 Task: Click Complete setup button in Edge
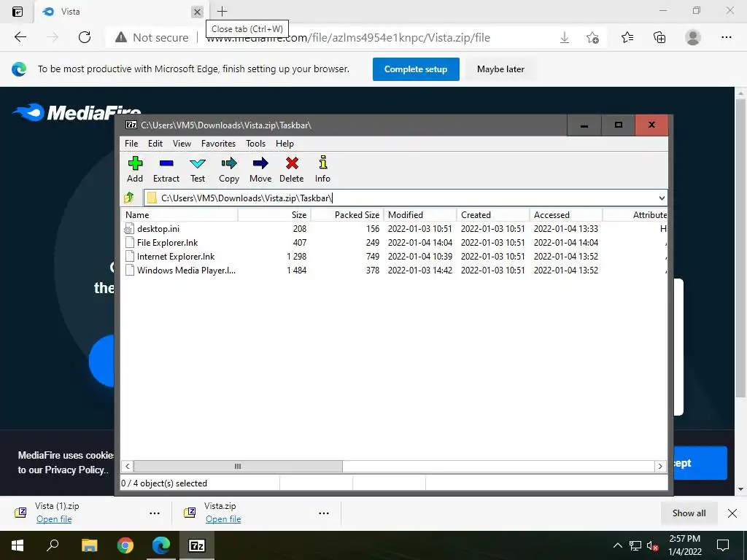pyautogui.click(x=416, y=69)
